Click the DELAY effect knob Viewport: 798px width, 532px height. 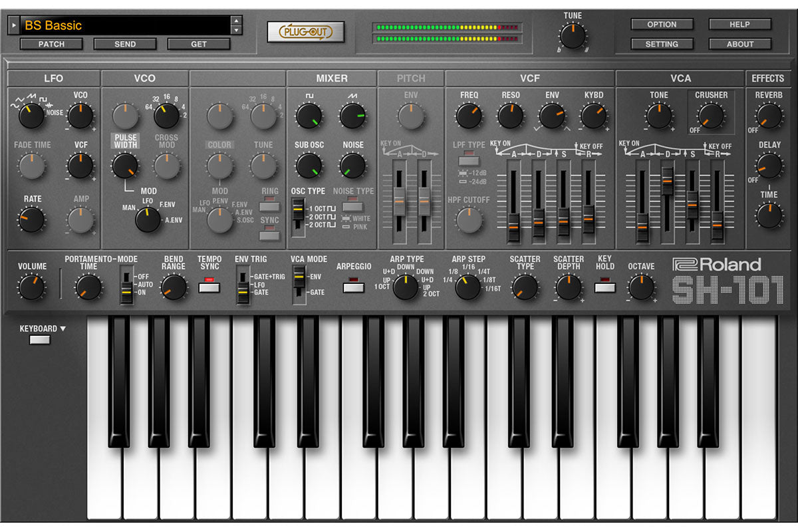[769, 166]
